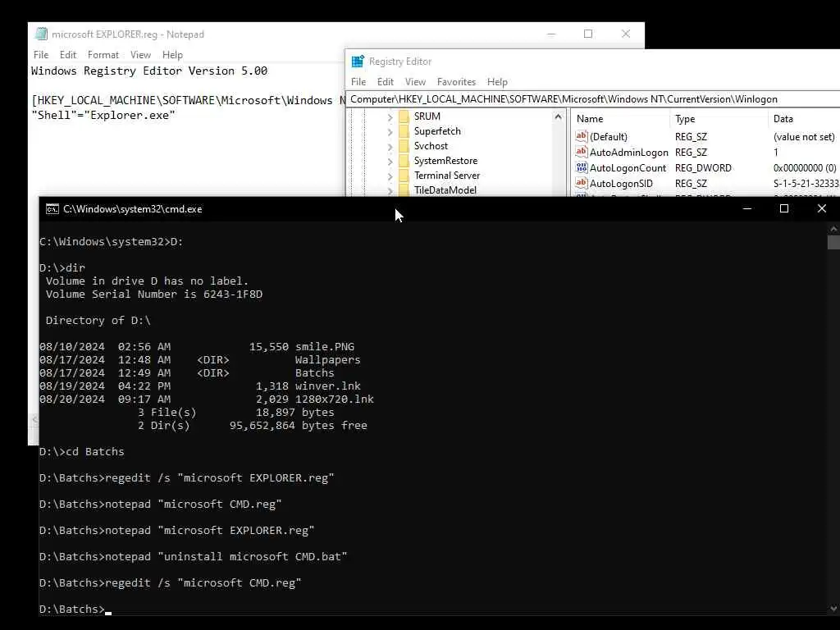Click the Superfetch folder icon

(x=404, y=131)
